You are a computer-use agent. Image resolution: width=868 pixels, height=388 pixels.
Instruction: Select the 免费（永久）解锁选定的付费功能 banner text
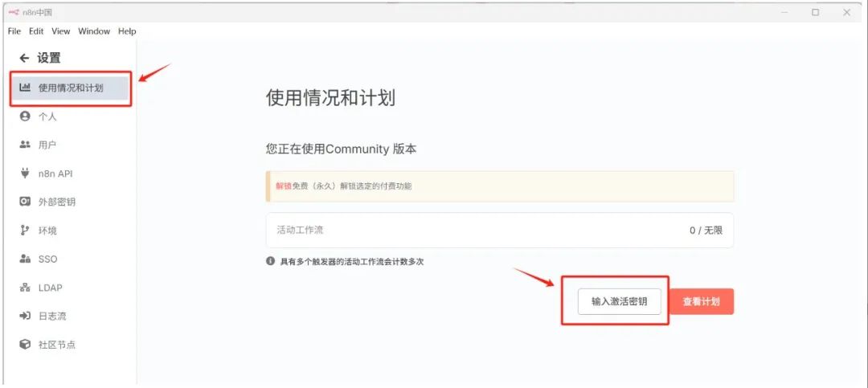pyautogui.click(x=352, y=186)
